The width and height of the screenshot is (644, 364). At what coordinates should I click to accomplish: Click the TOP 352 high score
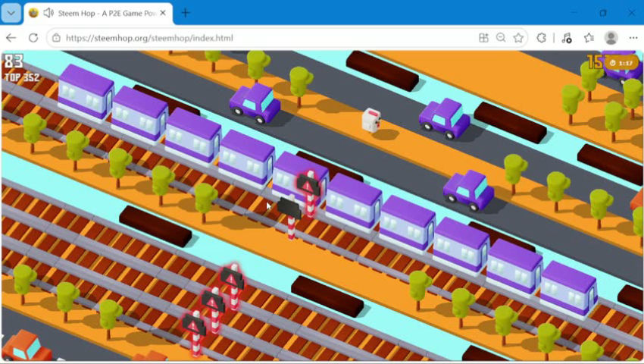(x=22, y=77)
